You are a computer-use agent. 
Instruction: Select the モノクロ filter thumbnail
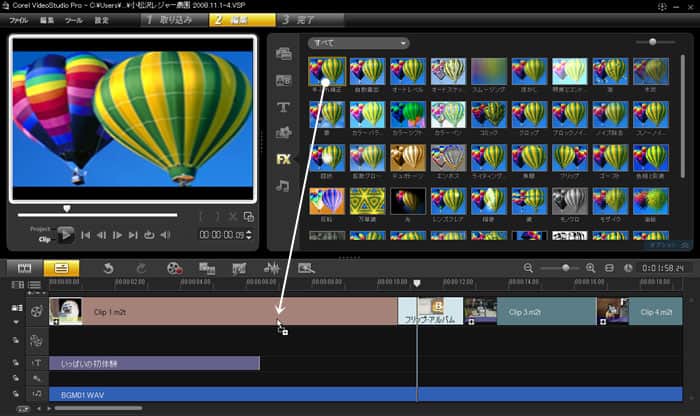click(x=569, y=201)
